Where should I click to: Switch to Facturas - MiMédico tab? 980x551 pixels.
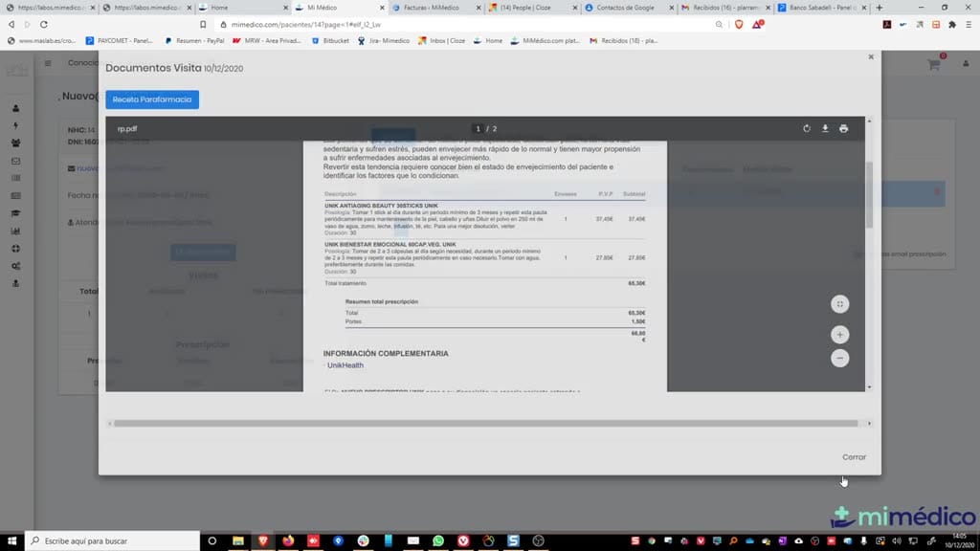[435, 8]
